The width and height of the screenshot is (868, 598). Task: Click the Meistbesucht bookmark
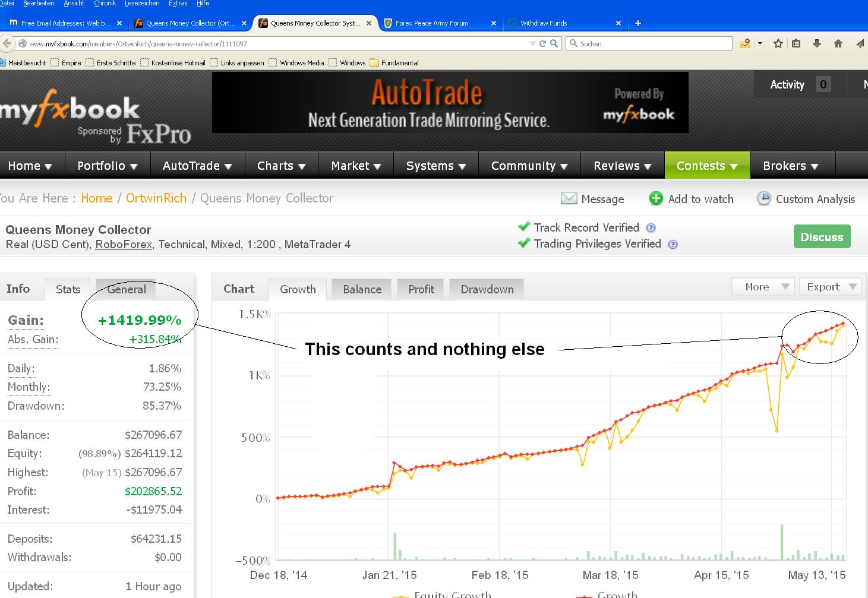tap(23, 63)
